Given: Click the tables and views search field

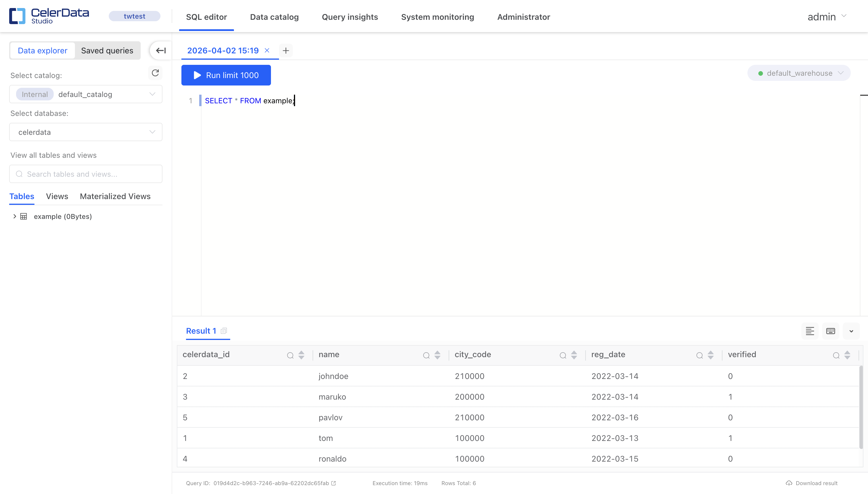Looking at the screenshot, I should coord(86,174).
